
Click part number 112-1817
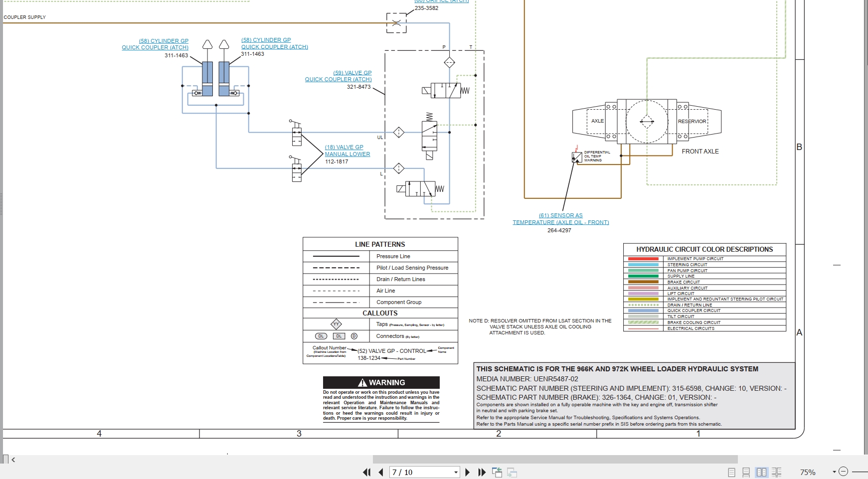(x=337, y=161)
